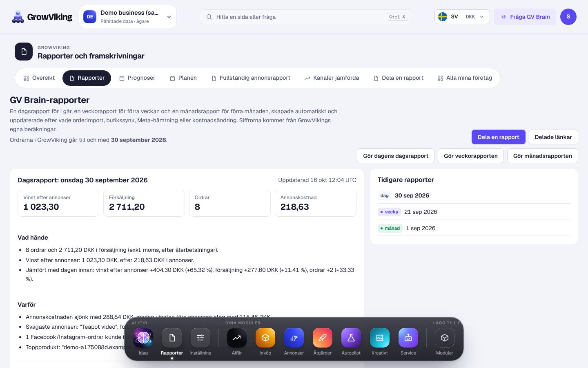Open the dag 30 sep 2026 report
This screenshot has height=368, width=588.
pos(474,195)
